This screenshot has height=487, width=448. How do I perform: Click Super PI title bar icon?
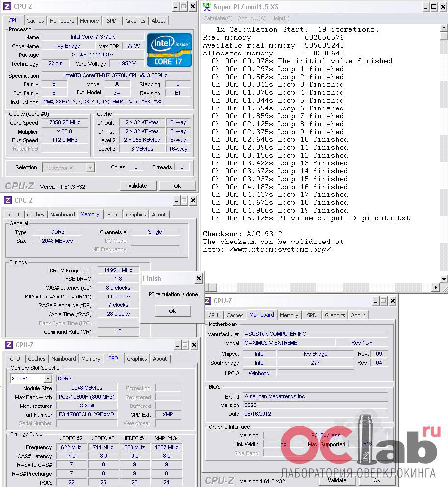coord(207,7)
